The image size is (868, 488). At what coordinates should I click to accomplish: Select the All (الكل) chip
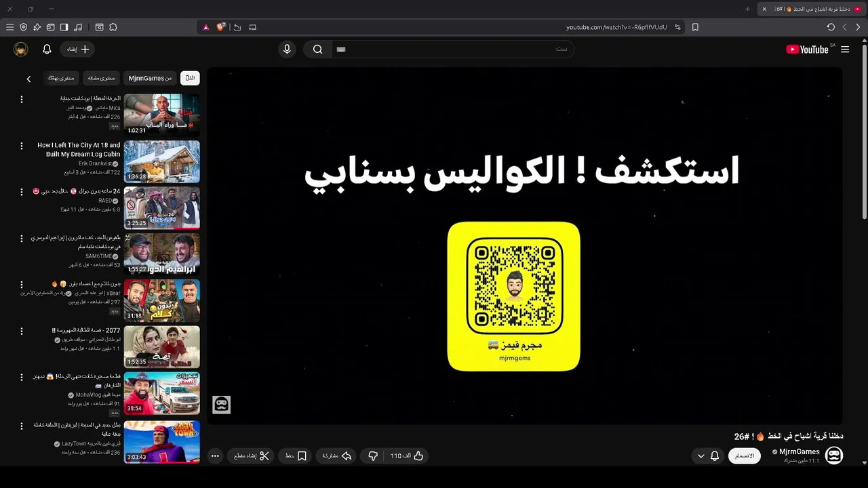[190, 78]
